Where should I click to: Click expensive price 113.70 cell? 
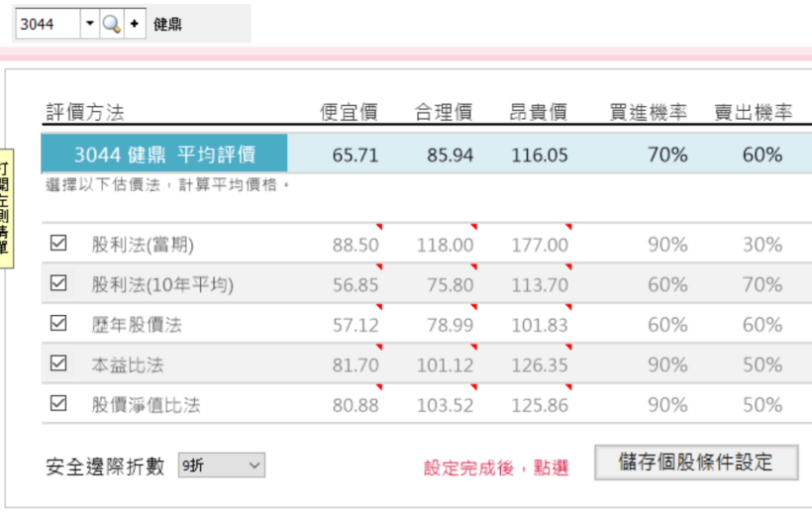[540, 284]
